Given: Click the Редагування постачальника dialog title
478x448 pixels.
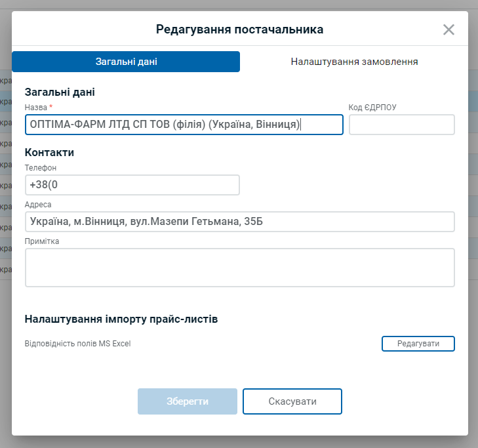Looking at the screenshot, I should coord(239,30).
